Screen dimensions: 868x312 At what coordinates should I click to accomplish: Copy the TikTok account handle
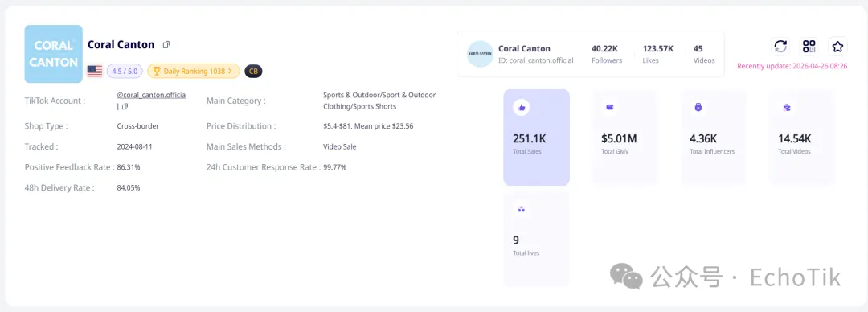(125, 106)
